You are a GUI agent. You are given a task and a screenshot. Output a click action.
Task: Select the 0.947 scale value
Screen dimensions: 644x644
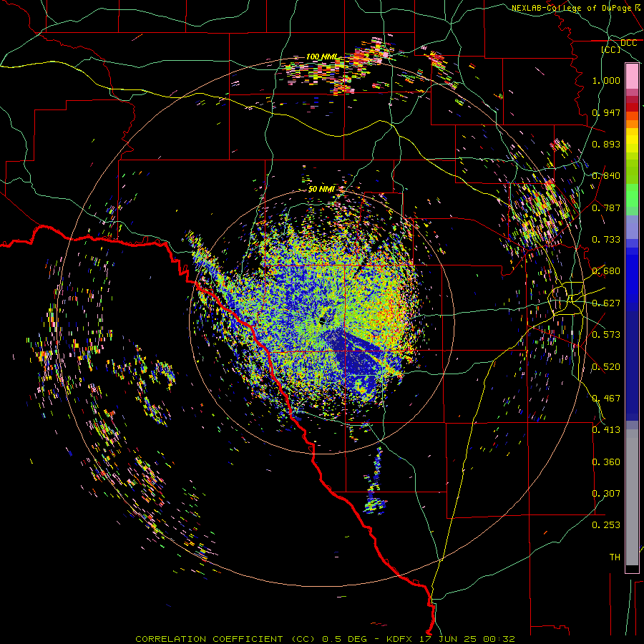[606, 112]
